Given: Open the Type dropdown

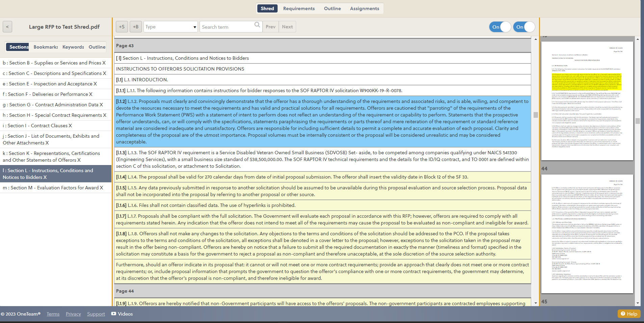Looking at the screenshot, I should (x=171, y=27).
